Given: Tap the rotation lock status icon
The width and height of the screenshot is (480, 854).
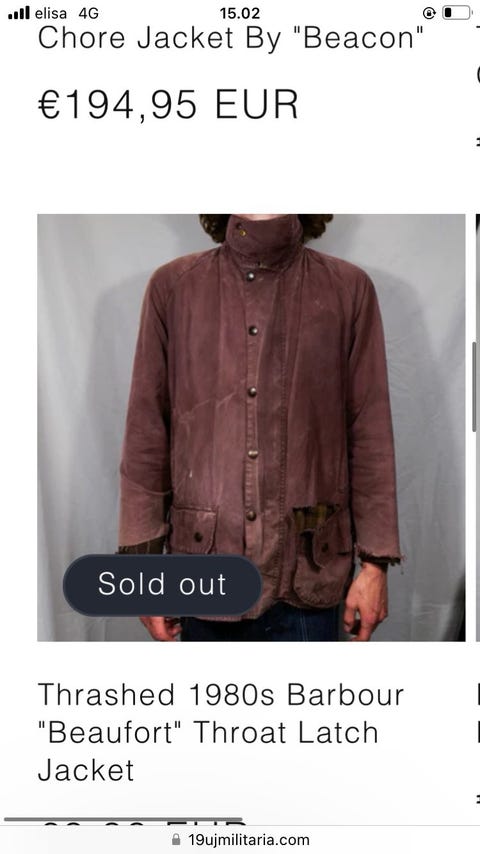Looking at the screenshot, I should [429, 13].
